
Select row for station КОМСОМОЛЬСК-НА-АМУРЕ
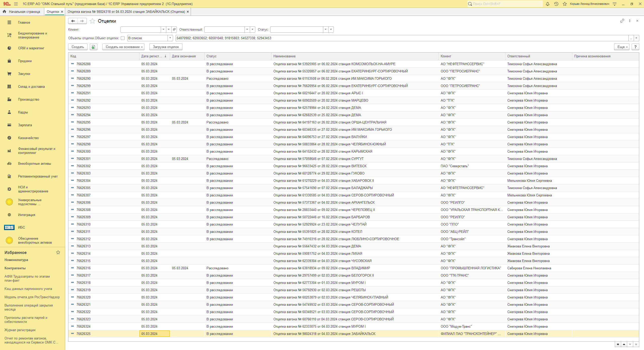click(353, 64)
